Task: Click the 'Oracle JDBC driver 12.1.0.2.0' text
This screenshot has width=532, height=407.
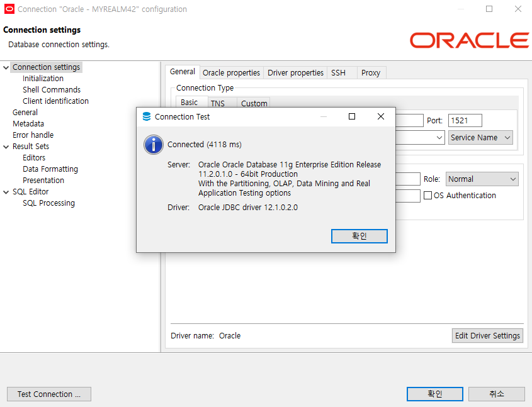Action: click(248, 208)
